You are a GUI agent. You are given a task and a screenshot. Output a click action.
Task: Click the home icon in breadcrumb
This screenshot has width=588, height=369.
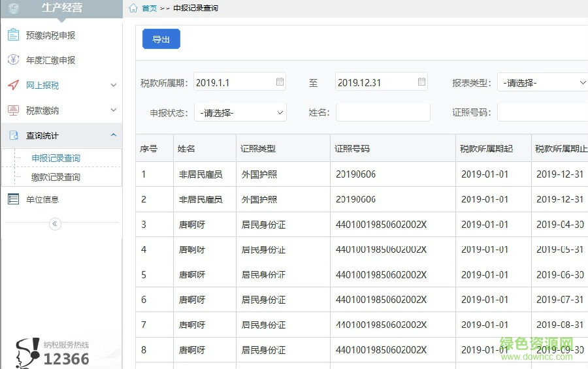(x=133, y=8)
